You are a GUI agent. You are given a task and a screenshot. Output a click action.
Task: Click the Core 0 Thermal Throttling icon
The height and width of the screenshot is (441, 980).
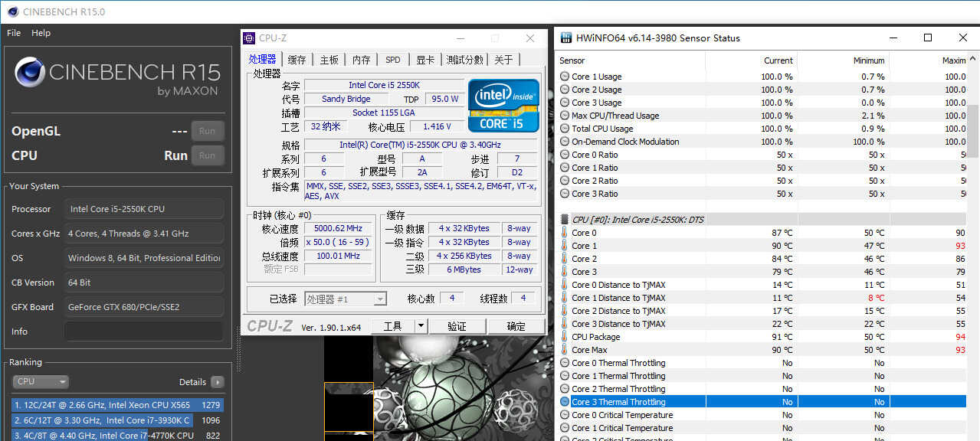(565, 363)
